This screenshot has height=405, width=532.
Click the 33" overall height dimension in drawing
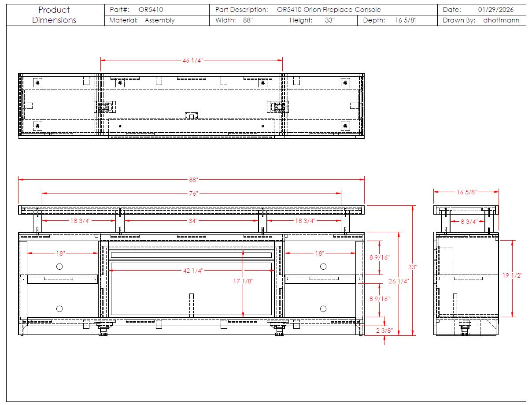[413, 267]
